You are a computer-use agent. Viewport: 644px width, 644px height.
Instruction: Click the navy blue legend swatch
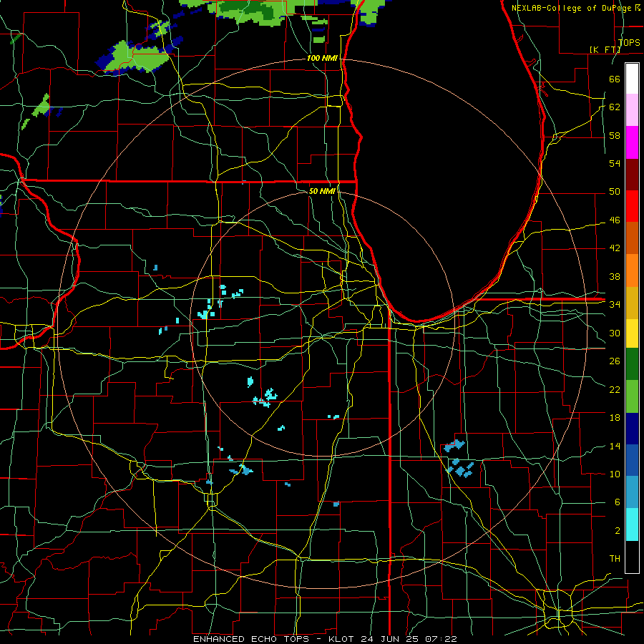[x=632, y=429]
